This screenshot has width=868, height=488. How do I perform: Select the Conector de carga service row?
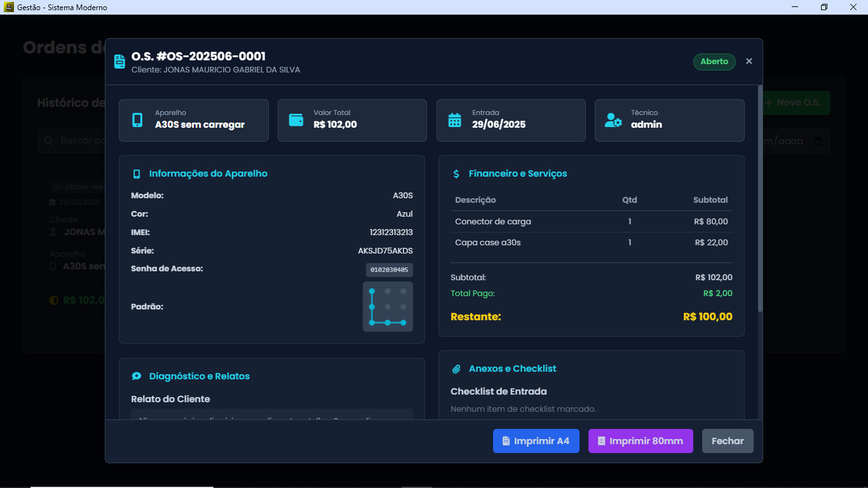pyautogui.click(x=591, y=222)
